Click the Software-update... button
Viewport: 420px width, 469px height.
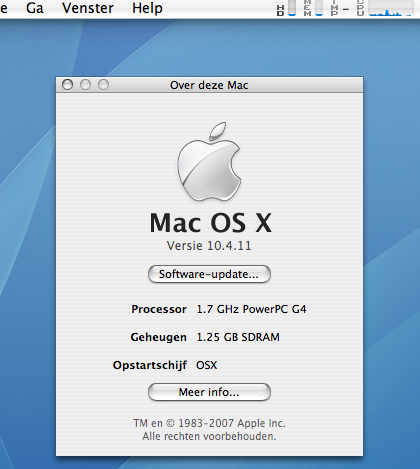pyautogui.click(x=209, y=274)
